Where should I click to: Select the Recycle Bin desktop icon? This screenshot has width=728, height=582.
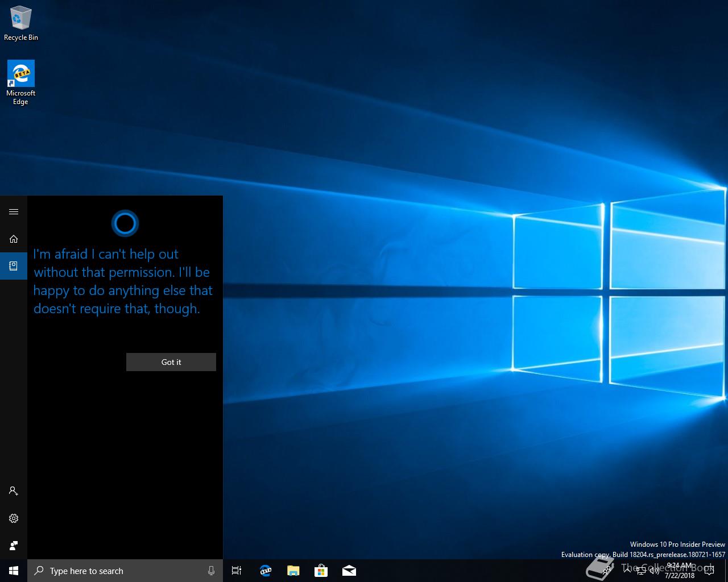(x=21, y=23)
